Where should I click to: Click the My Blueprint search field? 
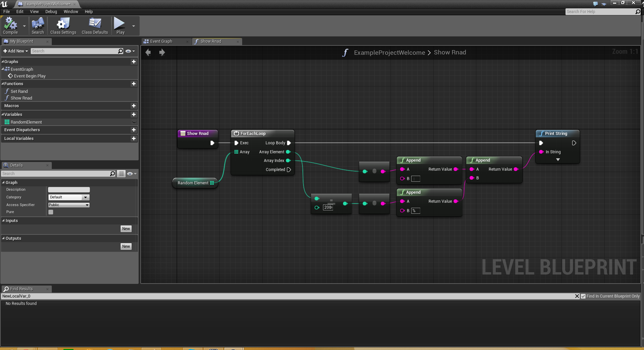click(x=74, y=51)
